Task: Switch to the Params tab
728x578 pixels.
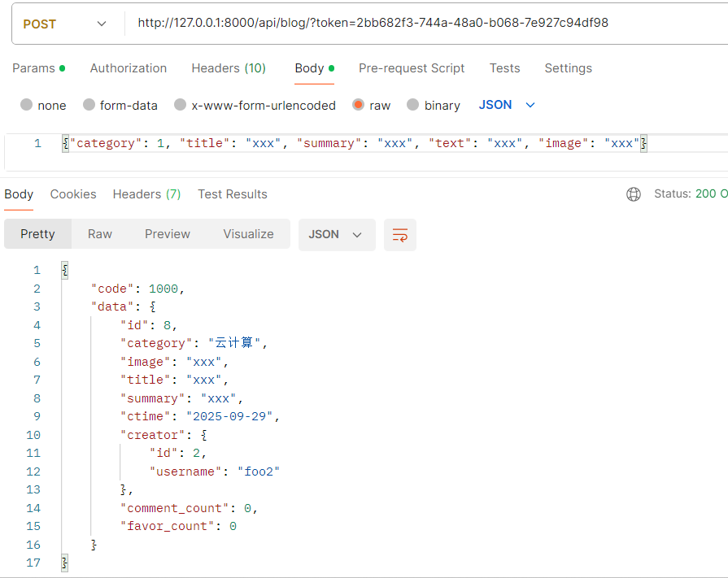Action: click(38, 68)
